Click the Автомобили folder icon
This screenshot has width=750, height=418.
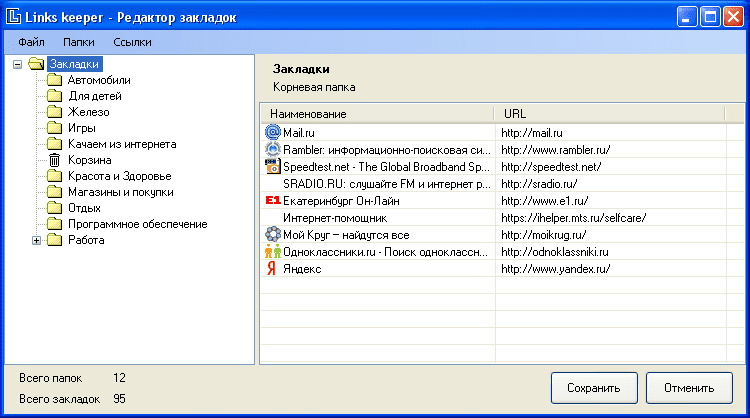point(55,80)
